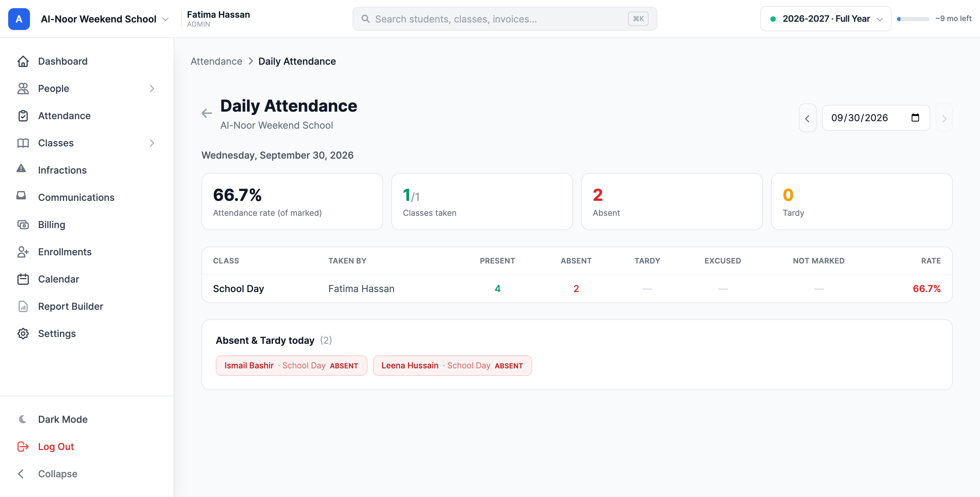The image size is (980, 497).
Task: Click the Classes taken summary card
Action: pos(482,202)
